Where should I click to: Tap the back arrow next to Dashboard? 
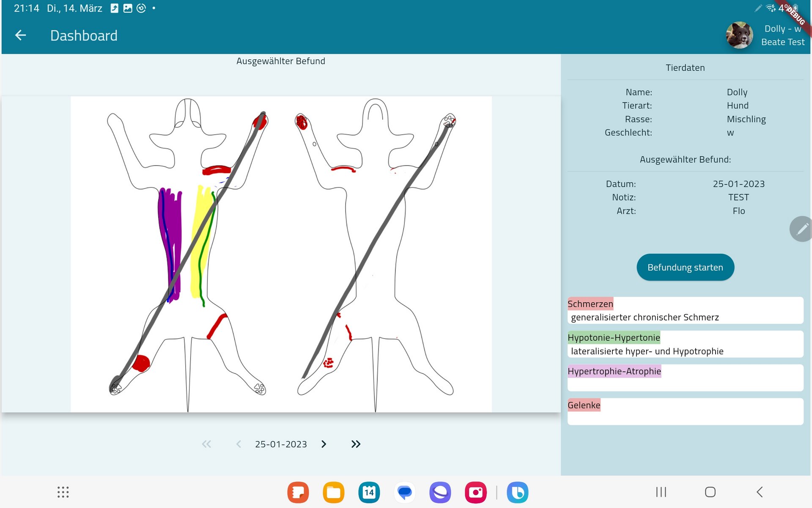(20, 36)
